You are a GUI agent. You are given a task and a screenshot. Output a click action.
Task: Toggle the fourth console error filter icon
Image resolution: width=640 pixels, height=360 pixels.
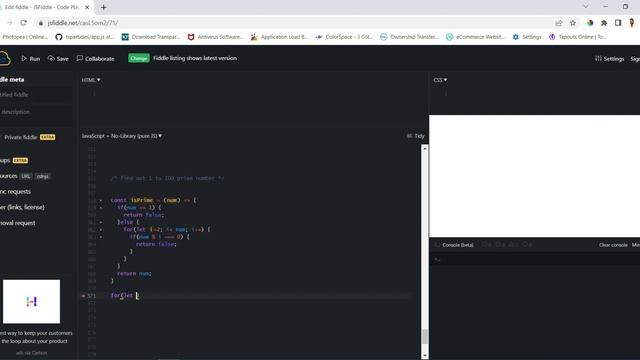tap(527, 244)
